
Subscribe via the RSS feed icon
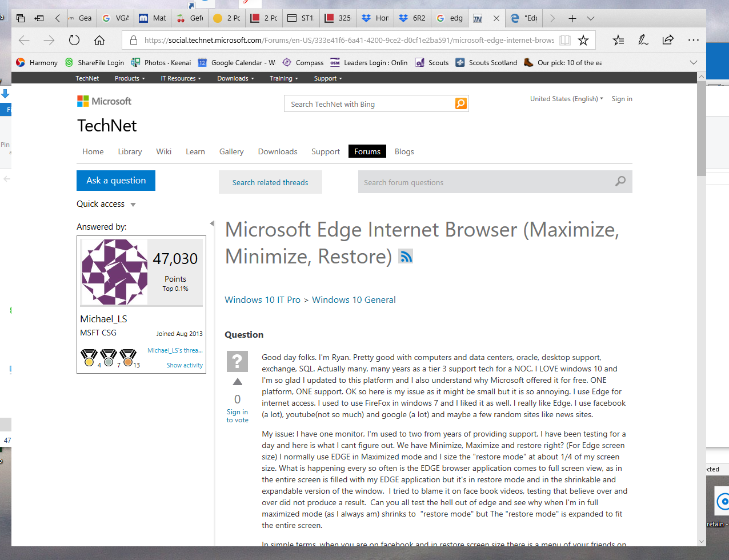tap(406, 257)
